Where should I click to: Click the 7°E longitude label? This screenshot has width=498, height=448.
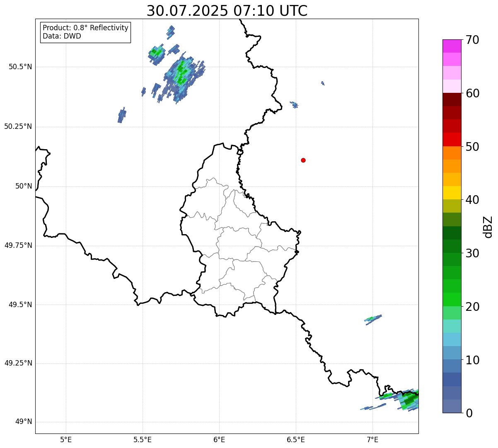coord(372,440)
